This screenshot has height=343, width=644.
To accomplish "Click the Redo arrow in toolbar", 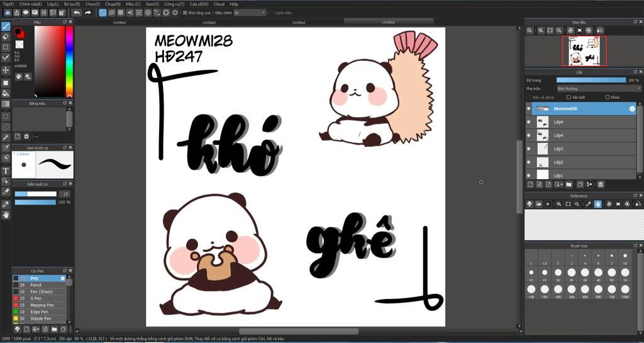I will [88, 13].
